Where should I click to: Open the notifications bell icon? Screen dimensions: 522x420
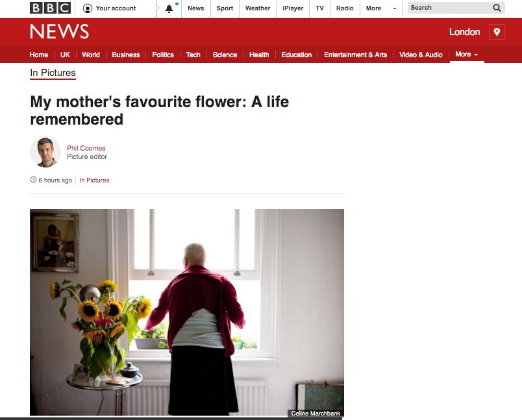169,8
